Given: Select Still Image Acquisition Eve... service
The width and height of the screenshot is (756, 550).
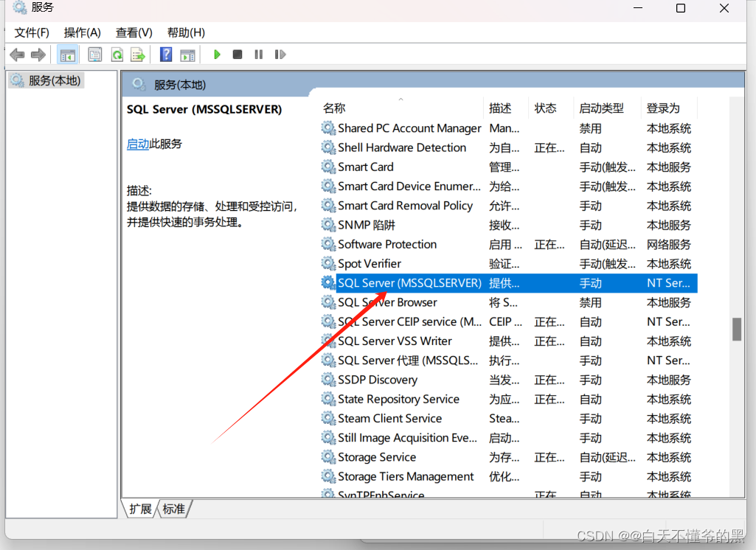Looking at the screenshot, I should tap(509, 438).
